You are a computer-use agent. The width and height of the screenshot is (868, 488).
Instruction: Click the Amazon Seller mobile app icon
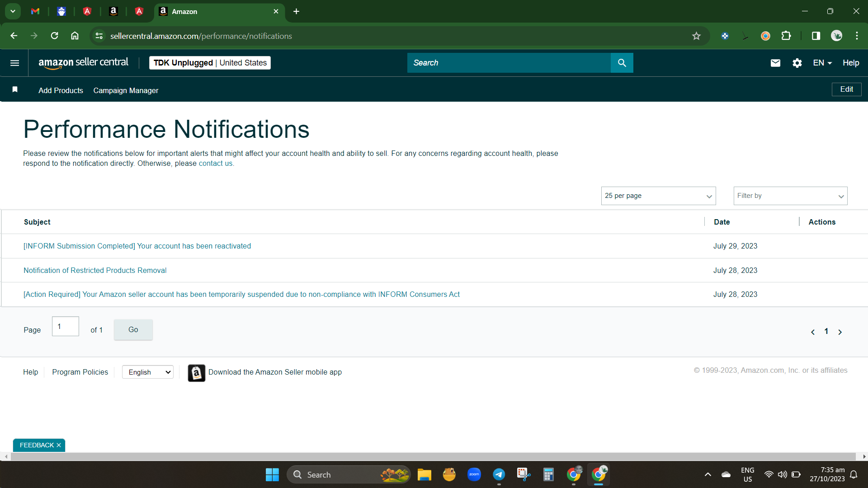point(196,373)
